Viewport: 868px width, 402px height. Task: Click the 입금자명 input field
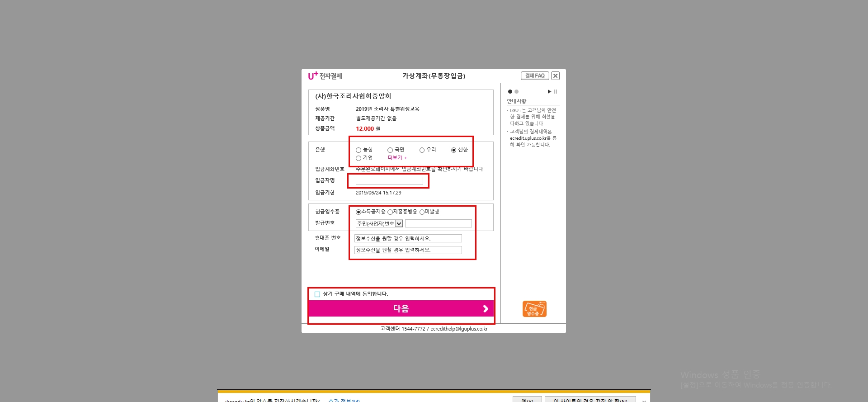(x=389, y=181)
